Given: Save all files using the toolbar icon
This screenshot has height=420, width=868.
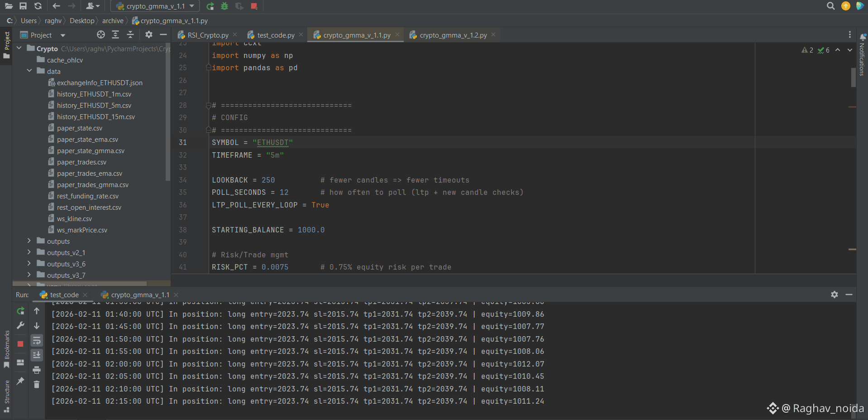Looking at the screenshot, I should (x=23, y=6).
